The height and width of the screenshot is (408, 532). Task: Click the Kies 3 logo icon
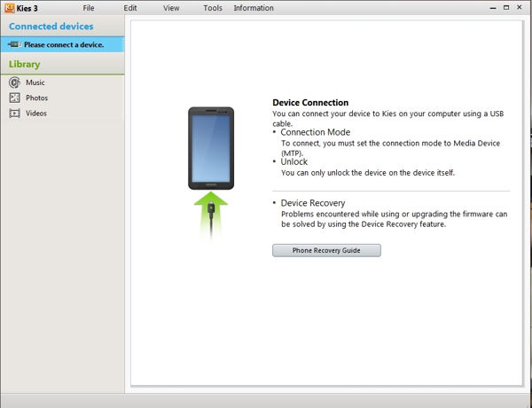click(8, 7)
